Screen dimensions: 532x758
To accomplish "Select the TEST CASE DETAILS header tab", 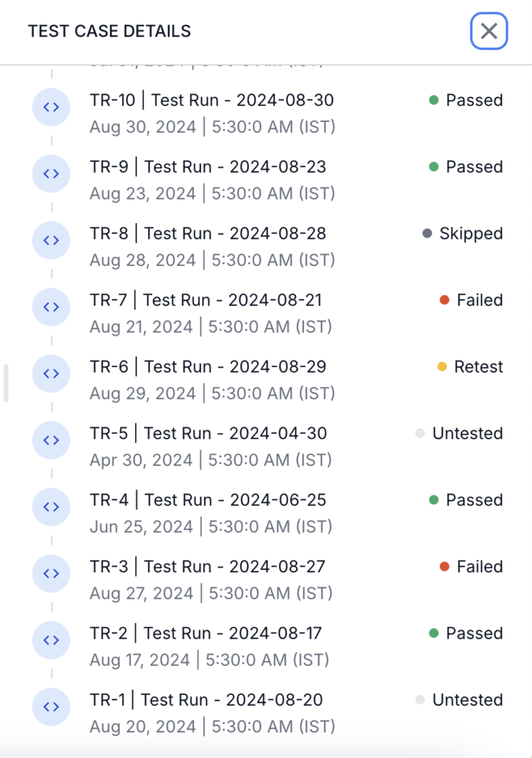I will tap(109, 31).
